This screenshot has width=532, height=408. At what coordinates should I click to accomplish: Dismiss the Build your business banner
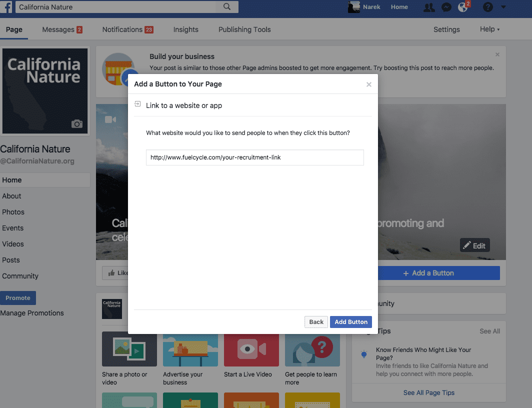pyautogui.click(x=497, y=54)
